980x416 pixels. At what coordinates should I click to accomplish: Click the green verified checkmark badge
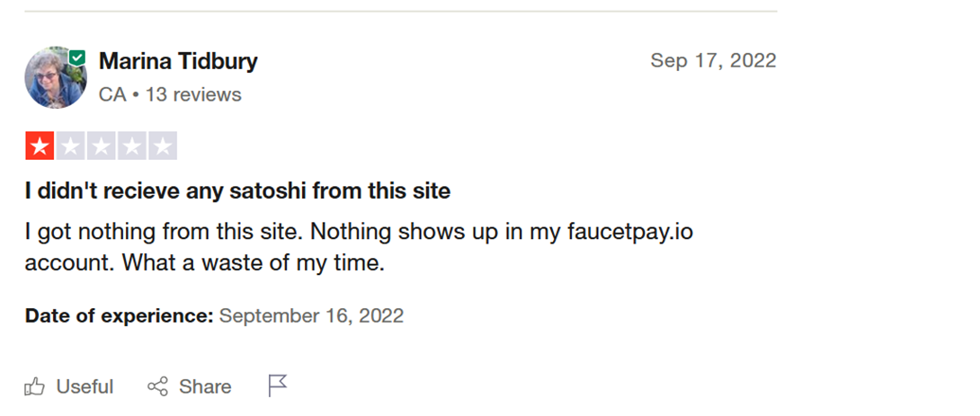tap(78, 58)
